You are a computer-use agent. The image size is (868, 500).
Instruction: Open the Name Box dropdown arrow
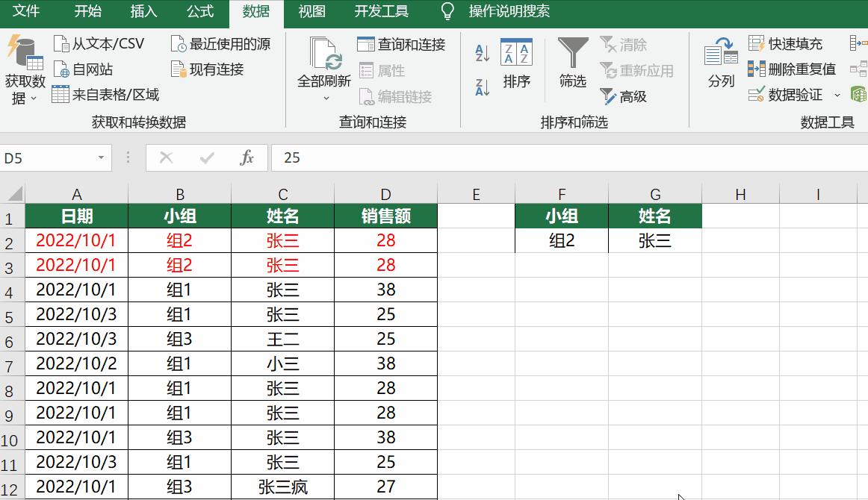tap(101, 157)
